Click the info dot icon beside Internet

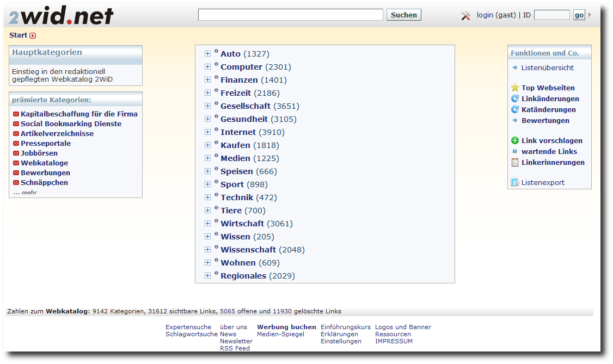pos(216,129)
